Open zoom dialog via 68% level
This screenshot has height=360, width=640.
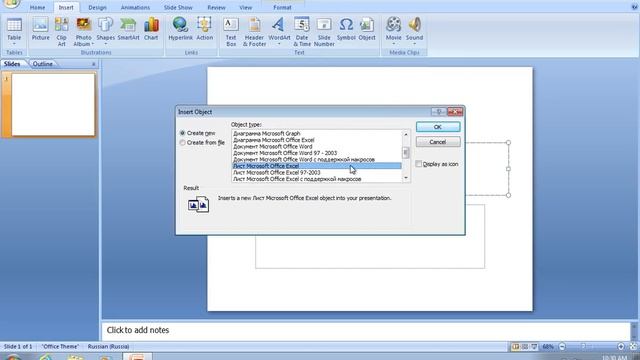click(548, 347)
